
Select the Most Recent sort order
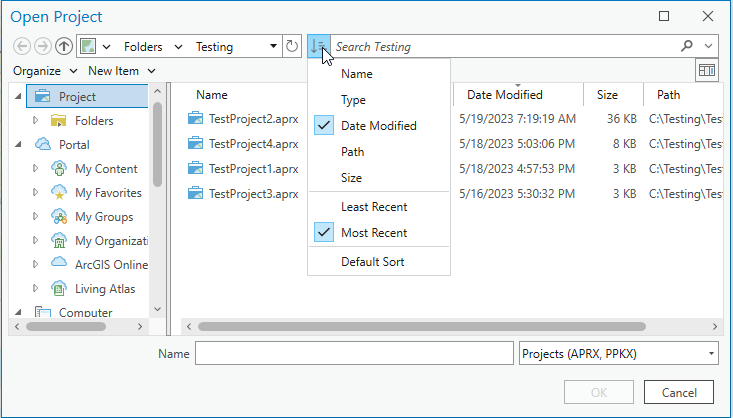tap(374, 233)
